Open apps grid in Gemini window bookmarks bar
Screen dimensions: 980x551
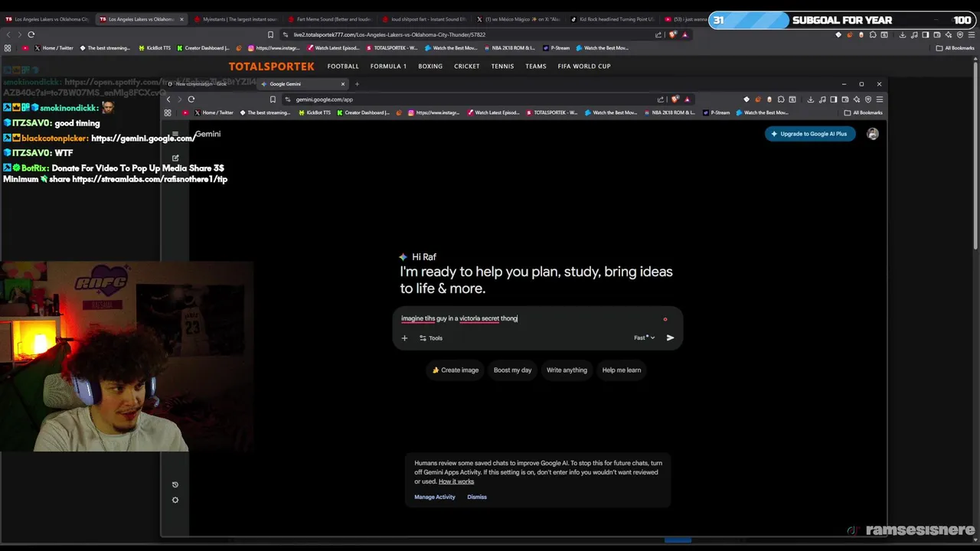(168, 112)
